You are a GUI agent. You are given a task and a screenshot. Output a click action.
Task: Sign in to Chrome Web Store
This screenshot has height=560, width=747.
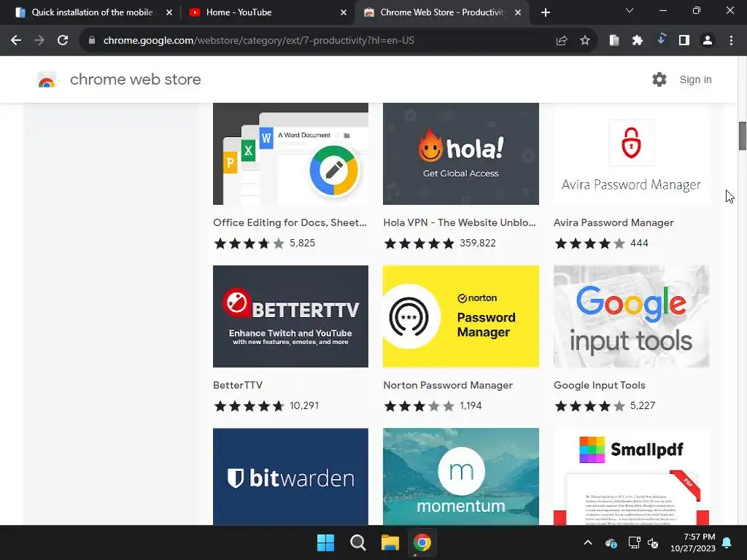tap(695, 79)
